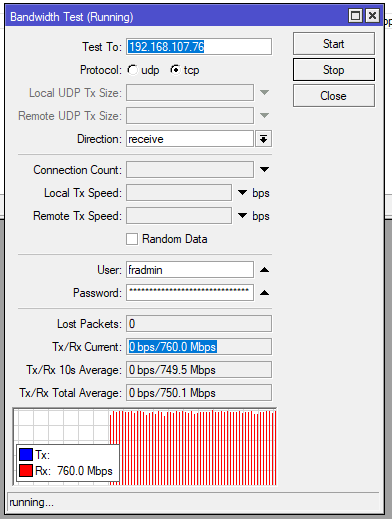
Task: Collapse the User field with up arrow
Action: coord(264,270)
